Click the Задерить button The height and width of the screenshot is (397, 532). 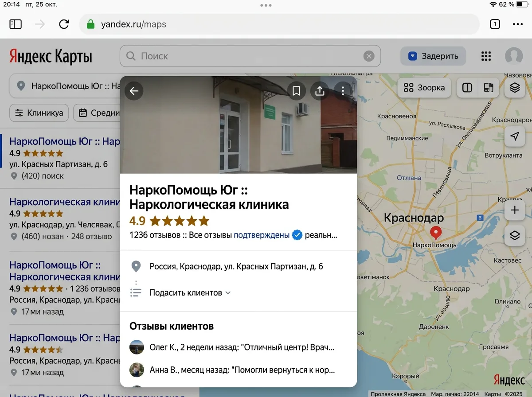[433, 56]
